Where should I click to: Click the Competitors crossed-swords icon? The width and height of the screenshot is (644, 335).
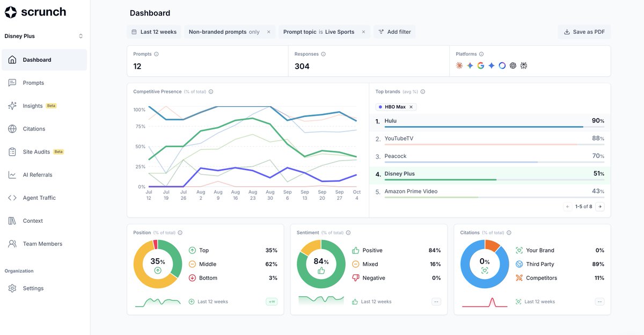click(x=519, y=278)
